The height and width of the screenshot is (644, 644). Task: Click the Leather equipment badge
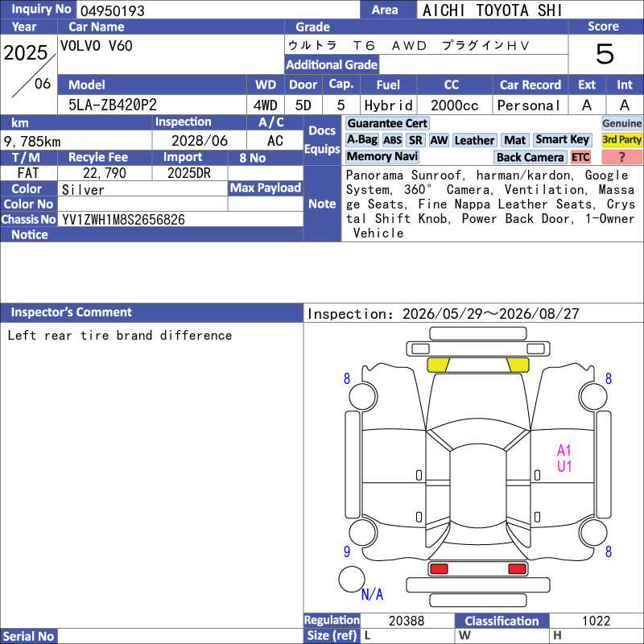[x=474, y=140]
